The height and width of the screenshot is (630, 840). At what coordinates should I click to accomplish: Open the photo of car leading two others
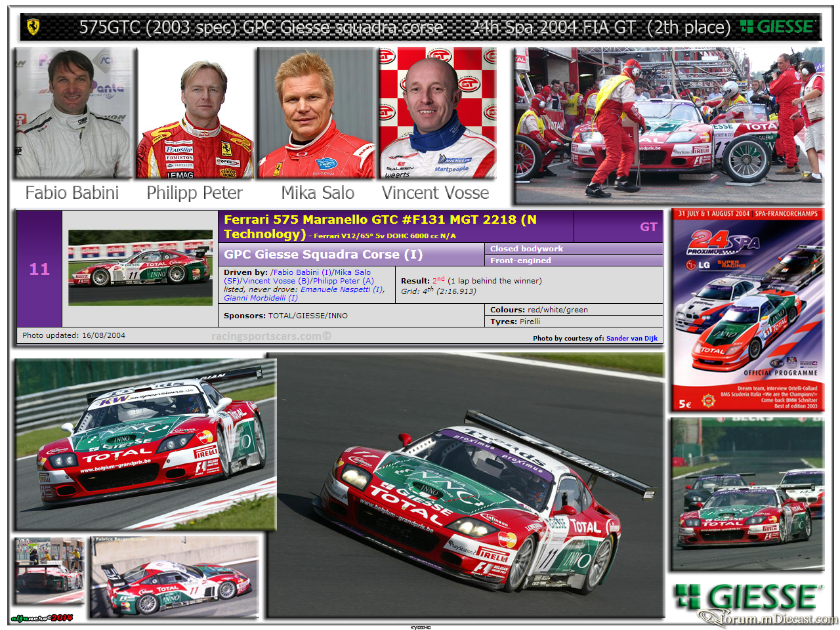pos(747,494)
